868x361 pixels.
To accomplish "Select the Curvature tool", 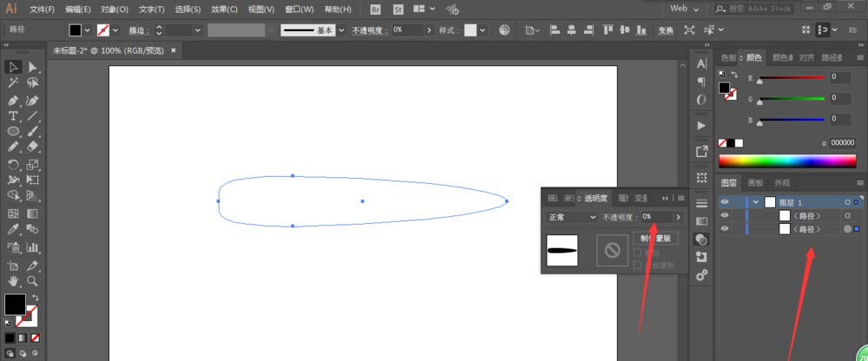I will (33, 101).
